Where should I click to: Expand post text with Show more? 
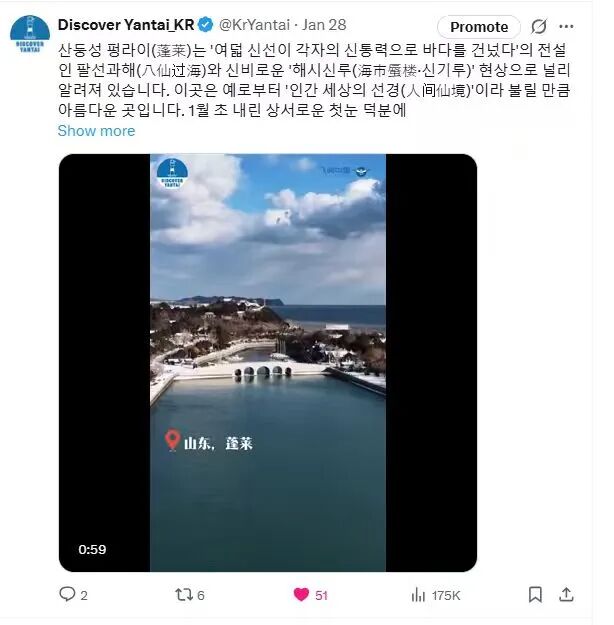click(96, 131)
